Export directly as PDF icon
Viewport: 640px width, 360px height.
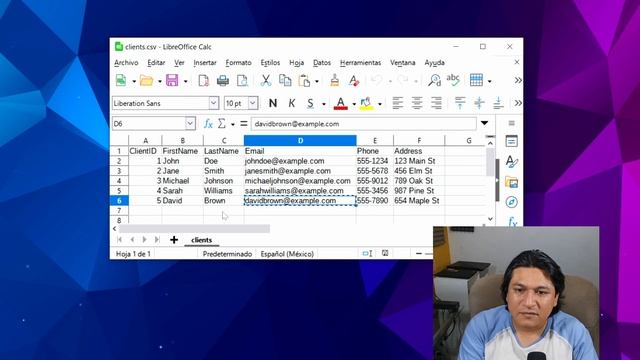tap(203, 80)
